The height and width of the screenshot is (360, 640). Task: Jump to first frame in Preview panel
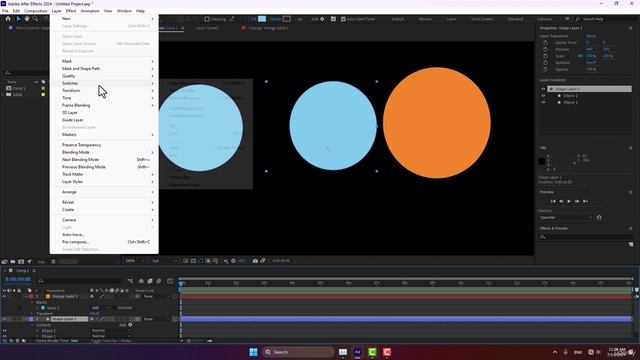553,201
